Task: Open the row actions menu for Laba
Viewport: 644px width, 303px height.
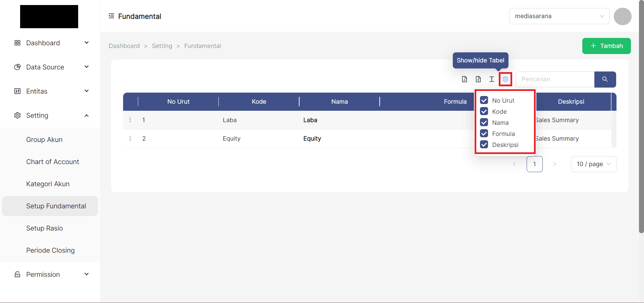Action: (130, 120)
